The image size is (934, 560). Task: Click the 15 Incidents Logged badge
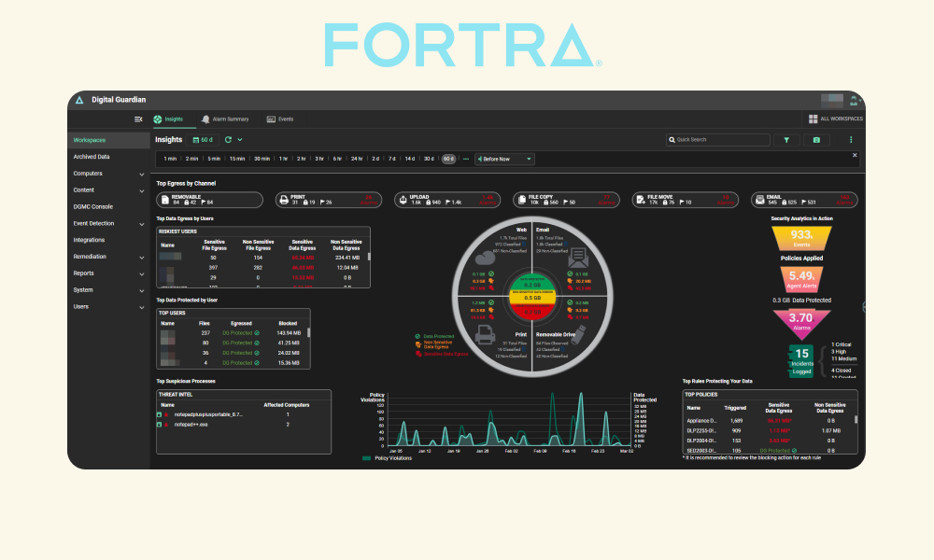pyautogui.click(x=801, y=361)
